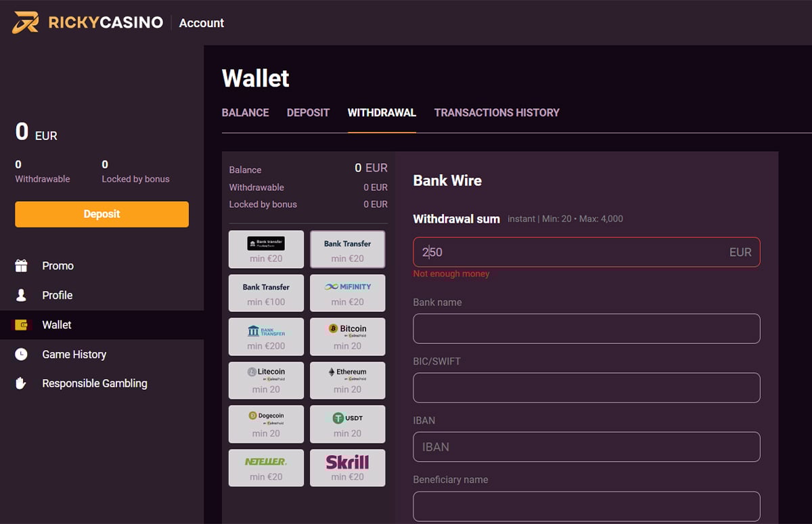
Task: Select the Litecoin payment tile
Action: tap(266, 380)
